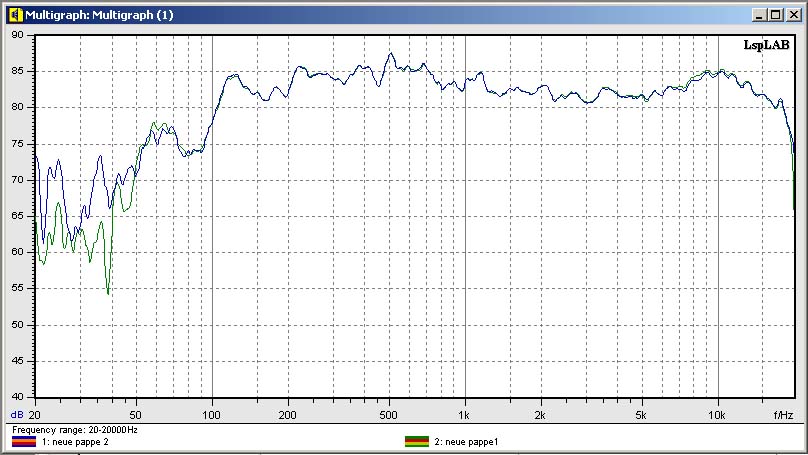Click the 55 dB axis label
Image resolution: width=808 pixels, height=455 pixels.
tap(18, 288)
